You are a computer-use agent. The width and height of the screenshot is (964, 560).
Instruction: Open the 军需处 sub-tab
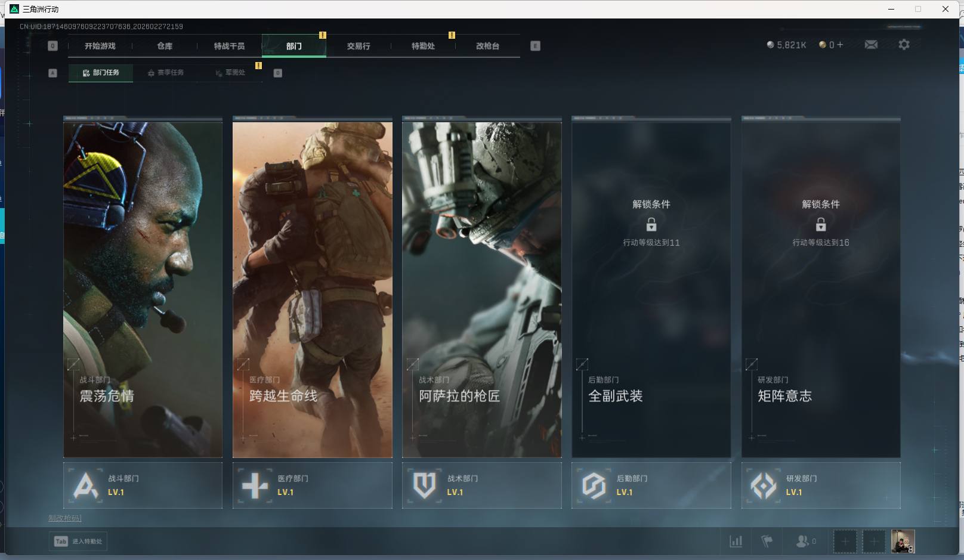230,73
